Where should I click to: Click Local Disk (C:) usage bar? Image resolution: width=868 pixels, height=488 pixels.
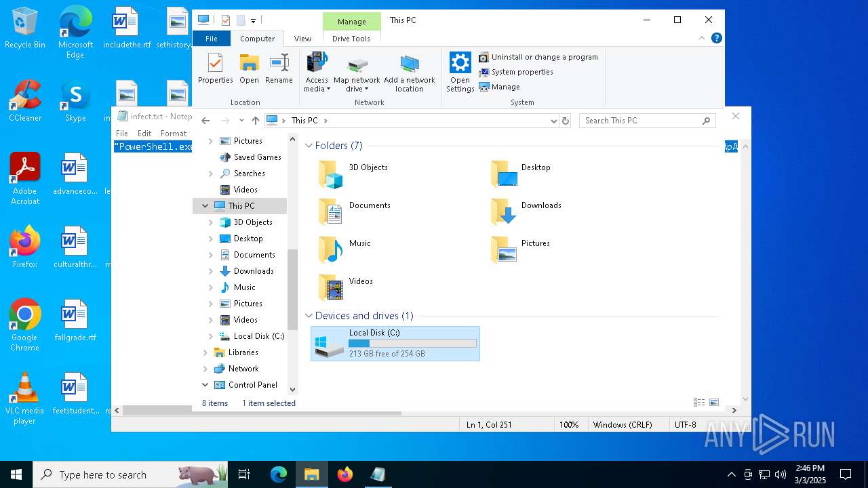pyautogui.click(x=412, y=344)
